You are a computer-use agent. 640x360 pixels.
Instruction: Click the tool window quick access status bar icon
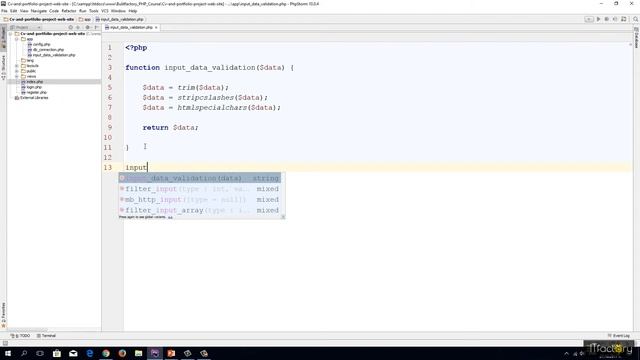(5, 343)
